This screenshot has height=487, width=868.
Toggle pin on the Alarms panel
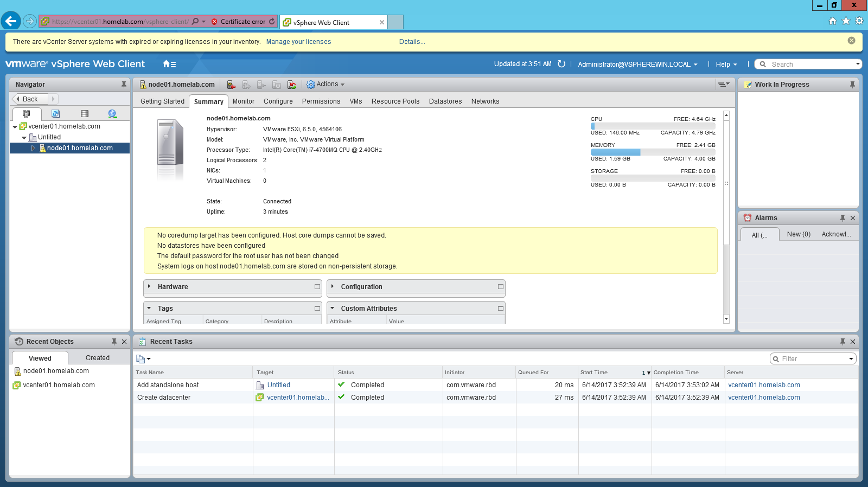coord(843,218)
